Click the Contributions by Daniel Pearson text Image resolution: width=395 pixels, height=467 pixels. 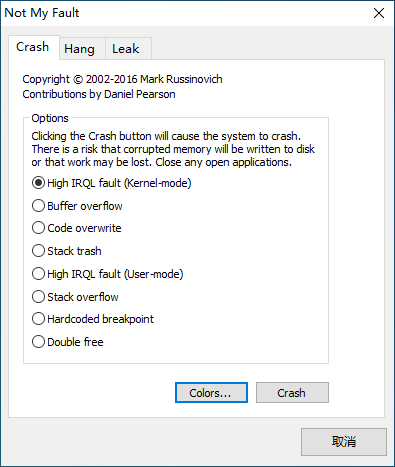[x=99, y=94]
